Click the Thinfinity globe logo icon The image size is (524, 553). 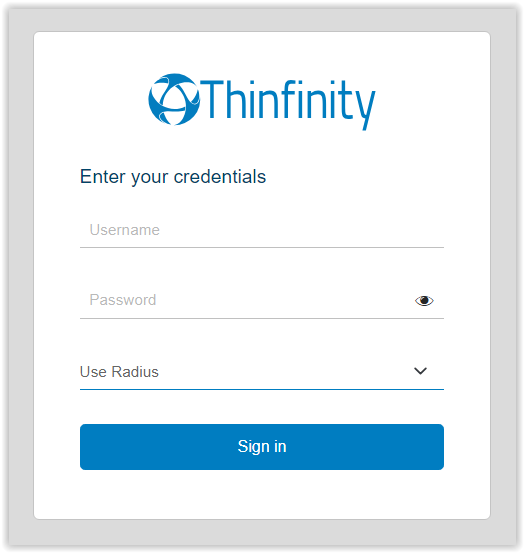pos(174,99)
